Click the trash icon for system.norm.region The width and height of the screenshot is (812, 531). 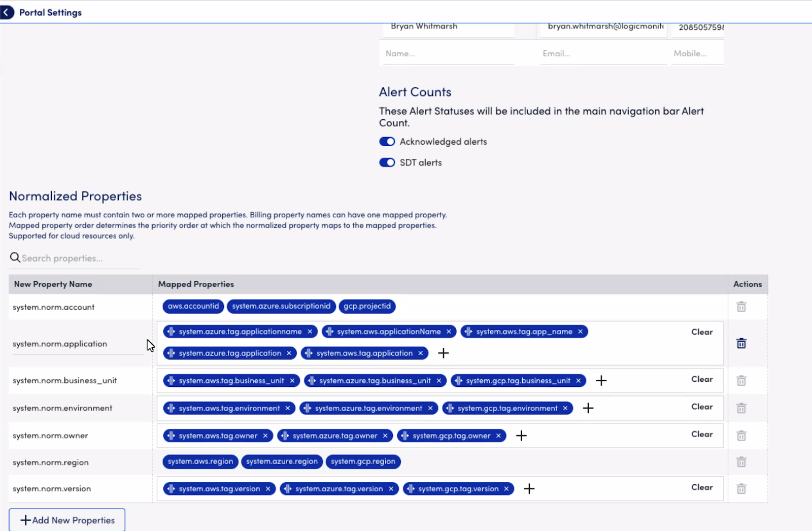tap(740, 462)
